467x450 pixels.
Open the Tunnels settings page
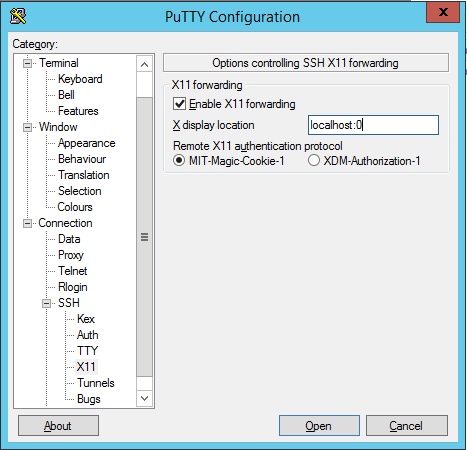coord(96,383)
